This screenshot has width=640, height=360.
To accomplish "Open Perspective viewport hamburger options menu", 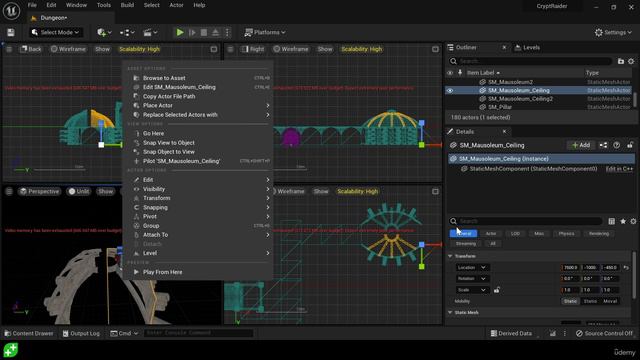I will [9, 191].
